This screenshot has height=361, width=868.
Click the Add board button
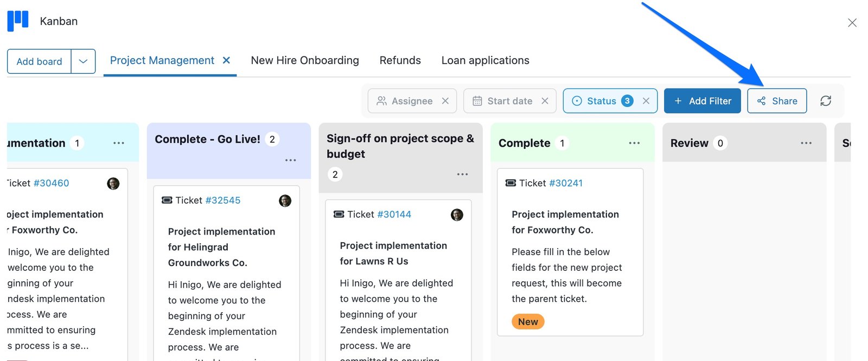click(x=39, y=61)
